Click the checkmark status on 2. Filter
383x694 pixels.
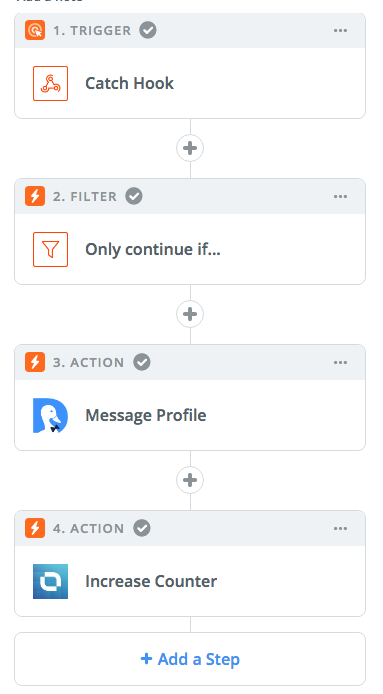coord(134,197)
